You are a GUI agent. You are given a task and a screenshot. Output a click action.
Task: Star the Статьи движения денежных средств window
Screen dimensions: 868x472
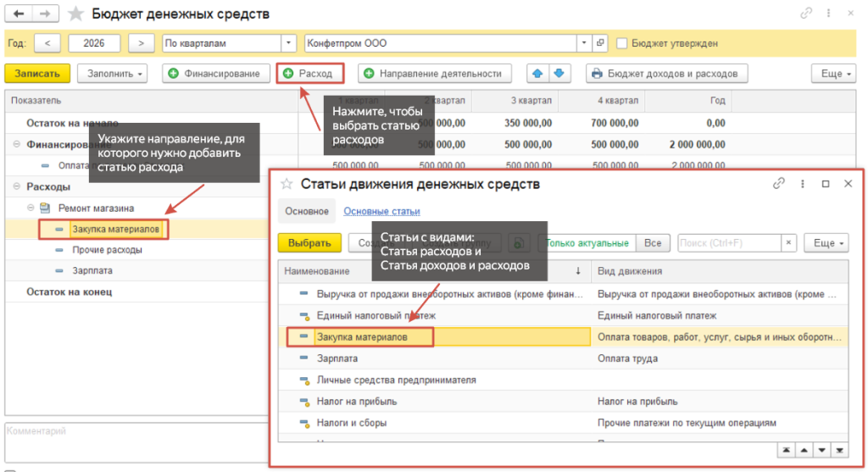287,184
